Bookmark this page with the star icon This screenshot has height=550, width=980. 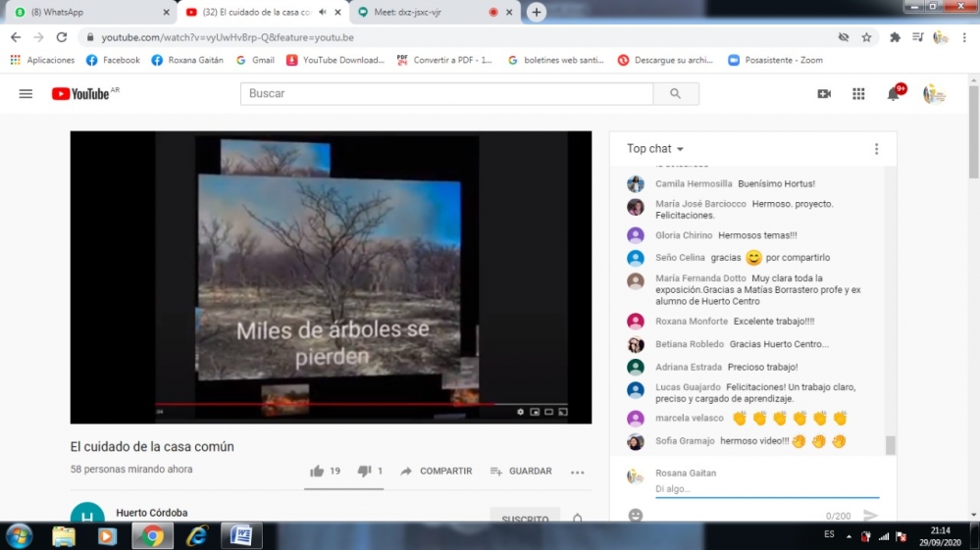tap(866, 37)
